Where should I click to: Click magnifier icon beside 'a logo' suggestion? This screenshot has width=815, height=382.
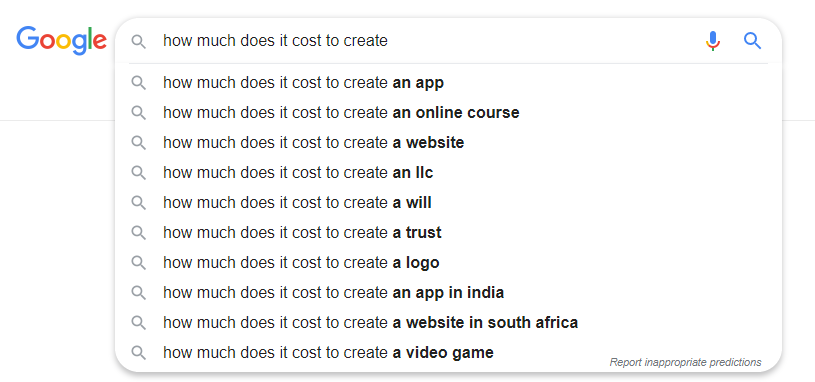click(x=138, y=262)
